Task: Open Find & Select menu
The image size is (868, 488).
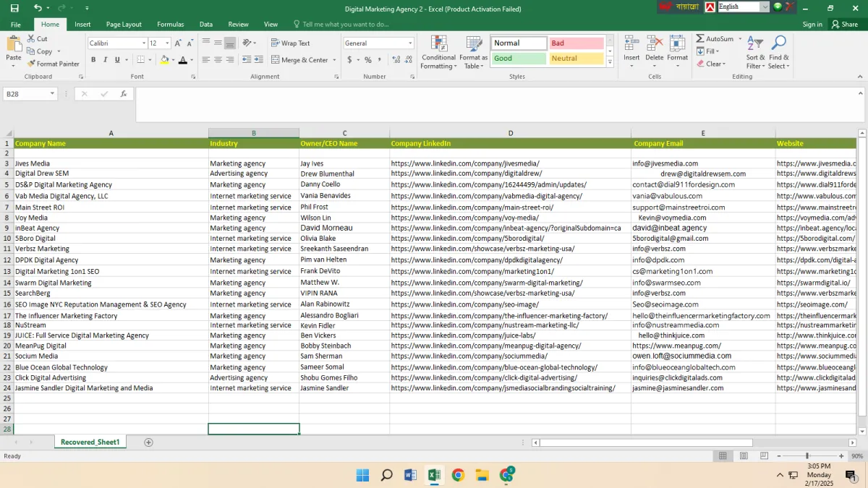Action: [x=779, y=52]
